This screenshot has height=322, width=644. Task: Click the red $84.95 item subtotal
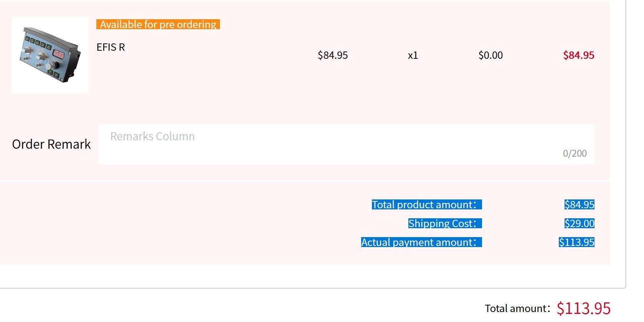(x=579, y=55)
